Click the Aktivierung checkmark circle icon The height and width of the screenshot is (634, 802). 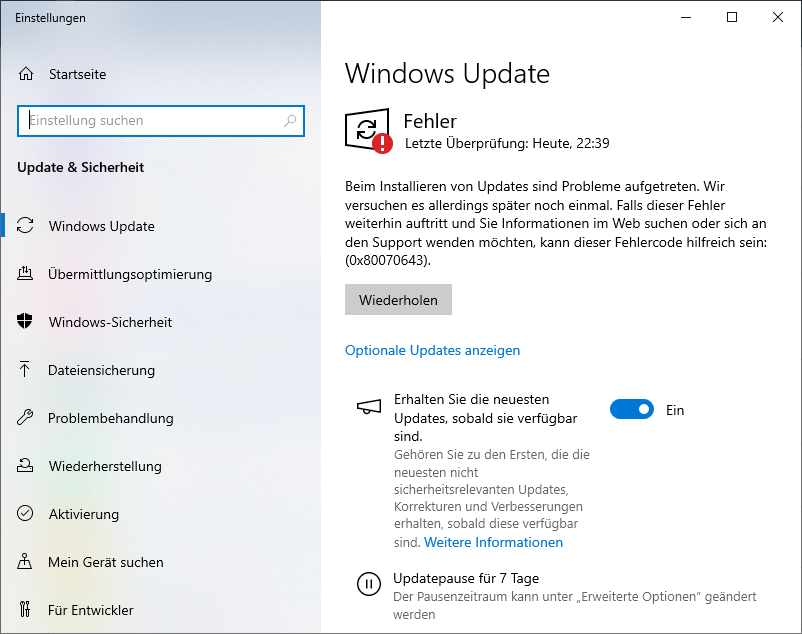tap(25, 513)
